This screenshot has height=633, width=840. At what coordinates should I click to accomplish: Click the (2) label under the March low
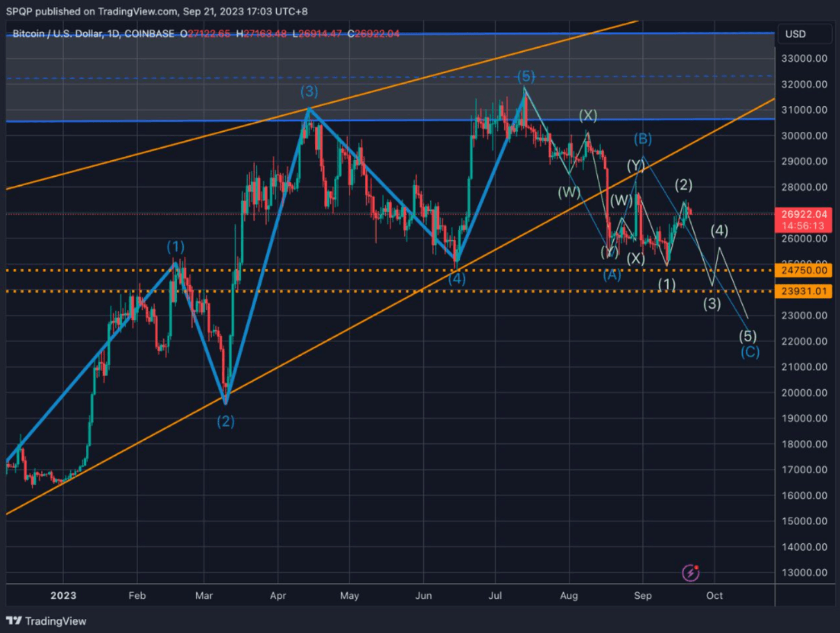click(226, 421)
